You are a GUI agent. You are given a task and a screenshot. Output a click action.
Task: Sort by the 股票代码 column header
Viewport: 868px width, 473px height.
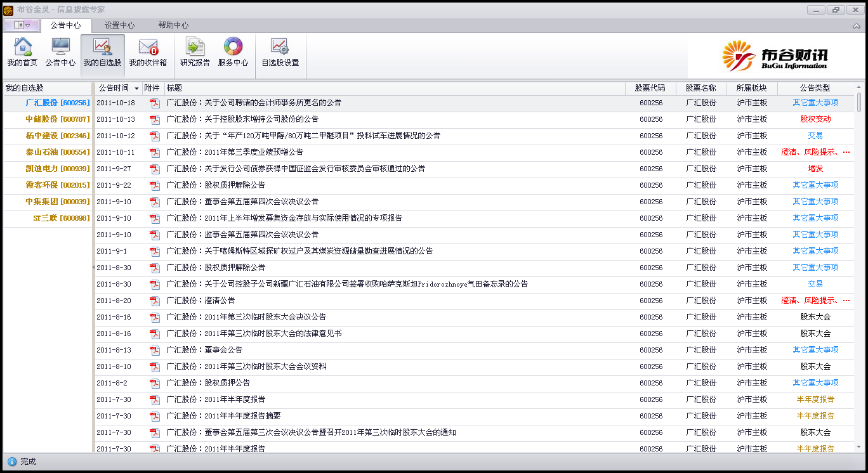tap(651, 88)
